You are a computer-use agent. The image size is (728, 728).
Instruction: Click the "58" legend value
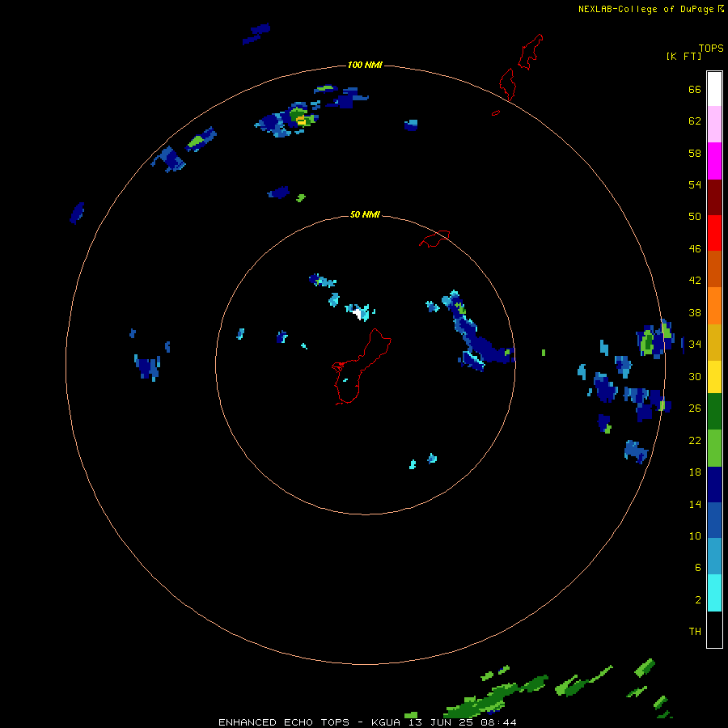695,153
